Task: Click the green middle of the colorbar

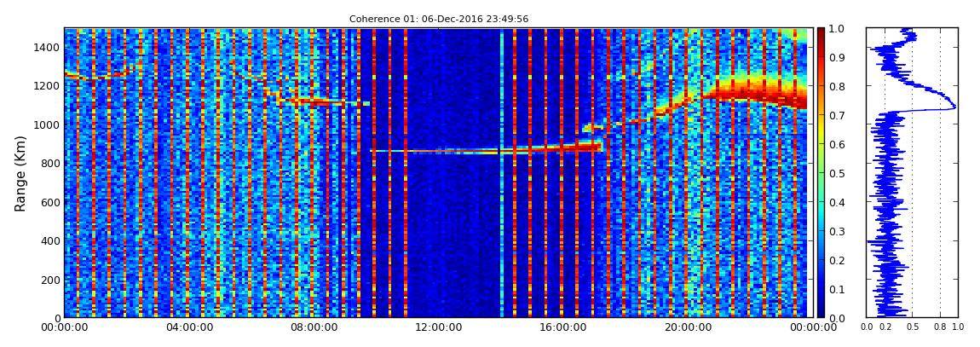Action: (x=821, y=173)
